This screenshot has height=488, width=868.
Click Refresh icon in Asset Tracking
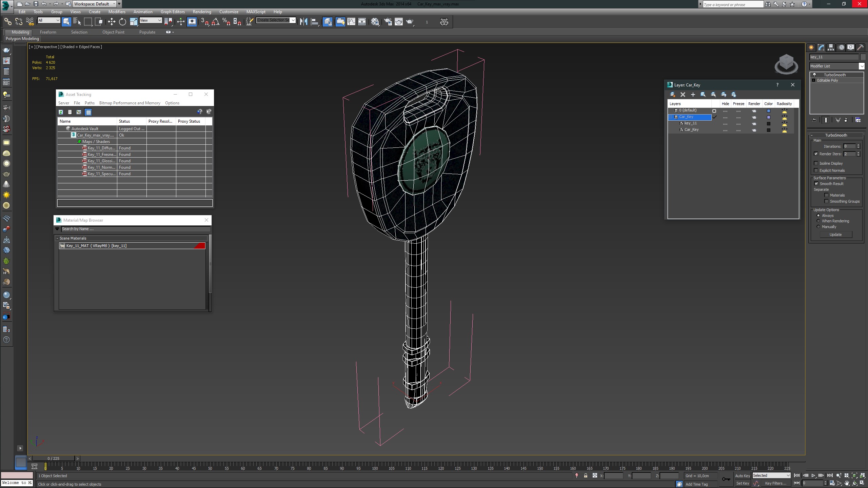click(x=61, y=112)
